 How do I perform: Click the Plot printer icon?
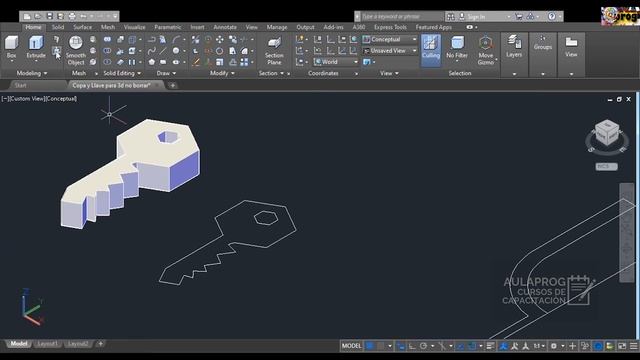[x=72, y=16]
